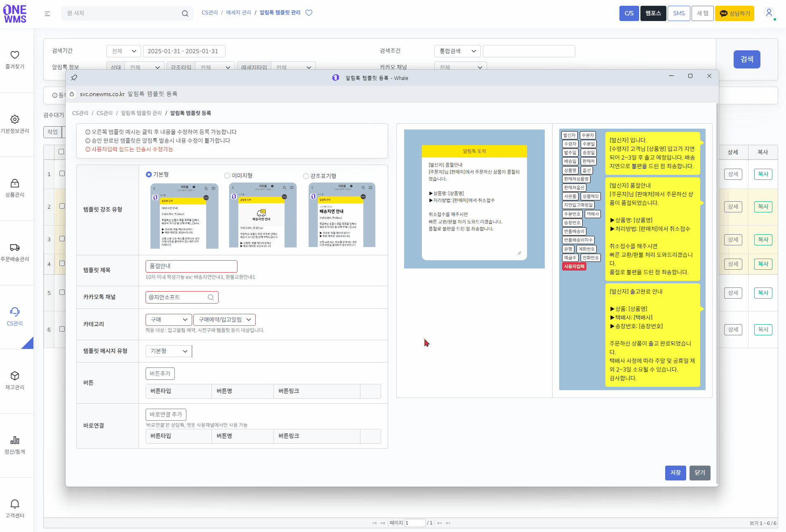
Task: Select the 이미지형 template radio button
Action: pos(227,176)
